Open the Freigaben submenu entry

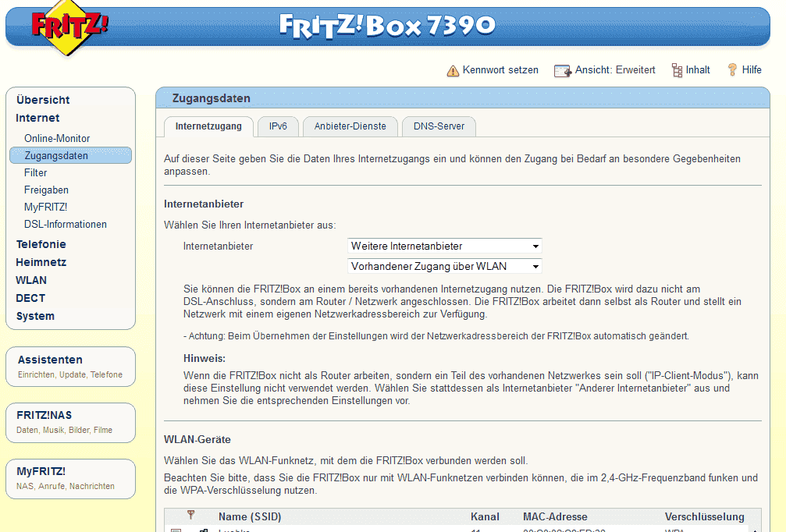46,190
